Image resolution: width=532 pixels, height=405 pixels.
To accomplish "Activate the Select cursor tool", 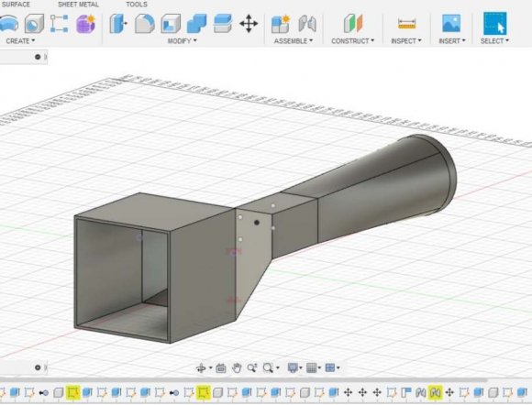I will coord(494,24).
